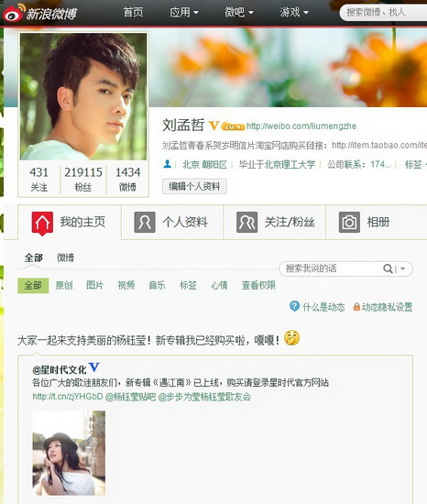Switch to the 微博 tab
427x504 pixels.
[x=65, y=257]
